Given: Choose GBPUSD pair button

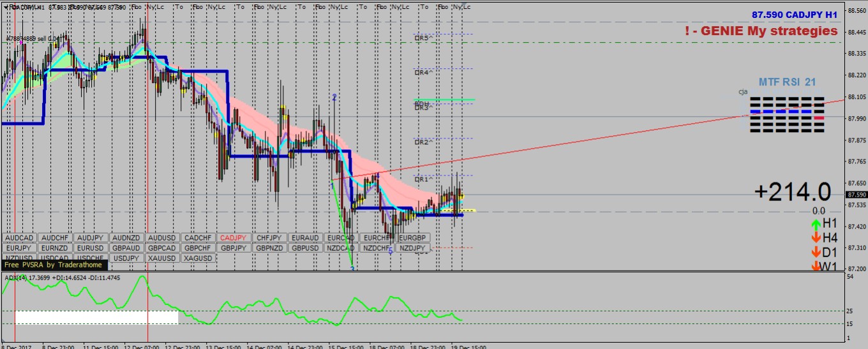Looking at the screenshot, I should coord(305,248).
